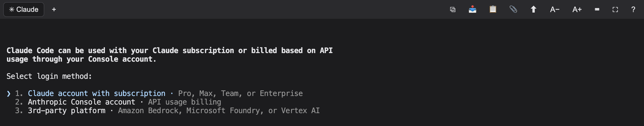Select Anthropic Console account option
The width and height of the screenshot is (644, 126).
click(x=82, y=102)
